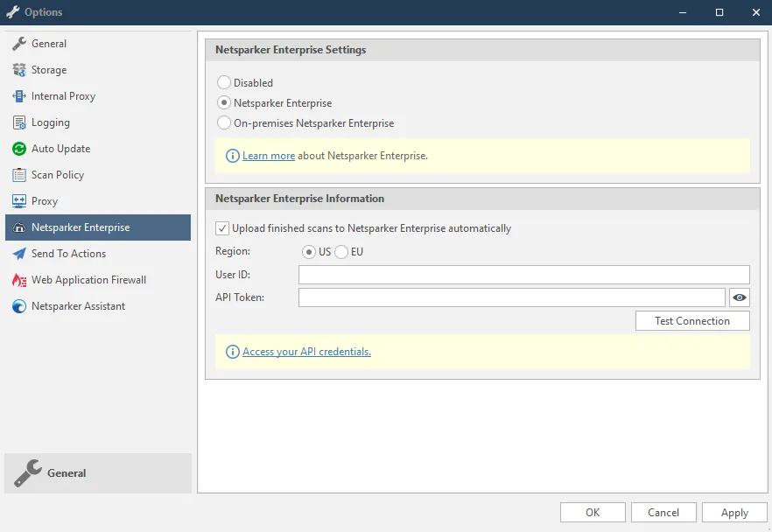This screenshot has height=532, width=772.
Task: Click the Netsparker Enterprise Information header
Action: [x=482, y=199]
